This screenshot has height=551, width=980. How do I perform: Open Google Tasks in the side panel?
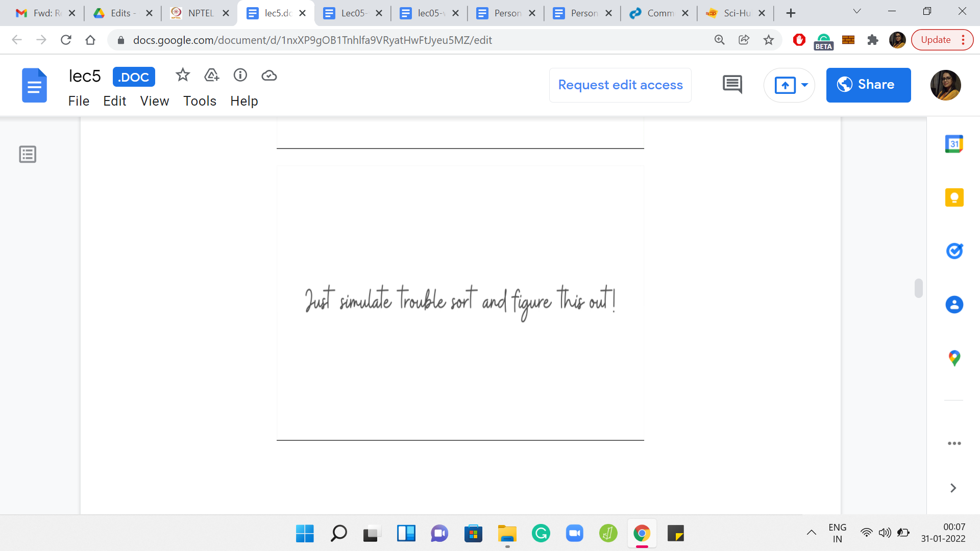pos(954,251)
